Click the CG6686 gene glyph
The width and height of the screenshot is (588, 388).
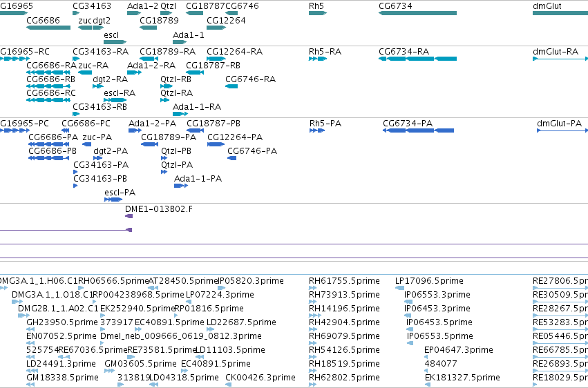pyautogui.click(x=48, y=28)
